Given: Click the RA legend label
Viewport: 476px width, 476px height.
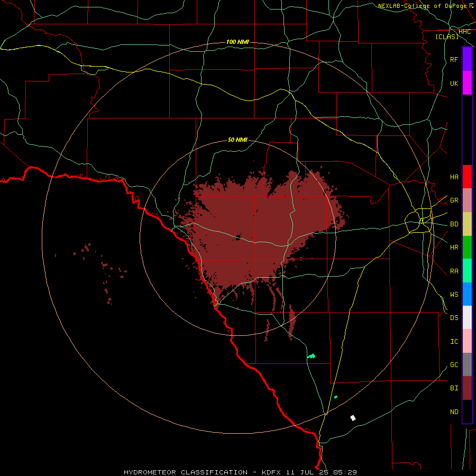Looking at the screenshot, I should 454,271.
